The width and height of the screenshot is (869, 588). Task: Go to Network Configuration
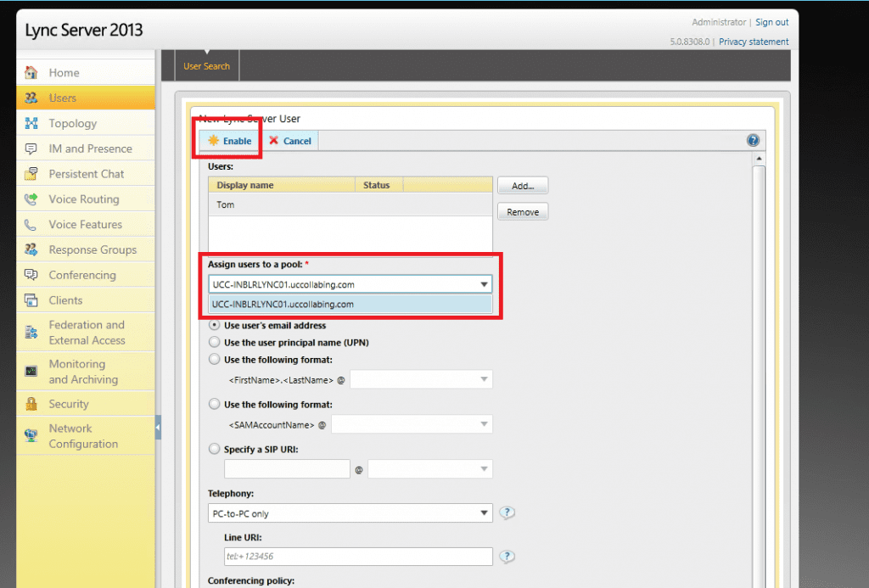click(x=82, y=435)
